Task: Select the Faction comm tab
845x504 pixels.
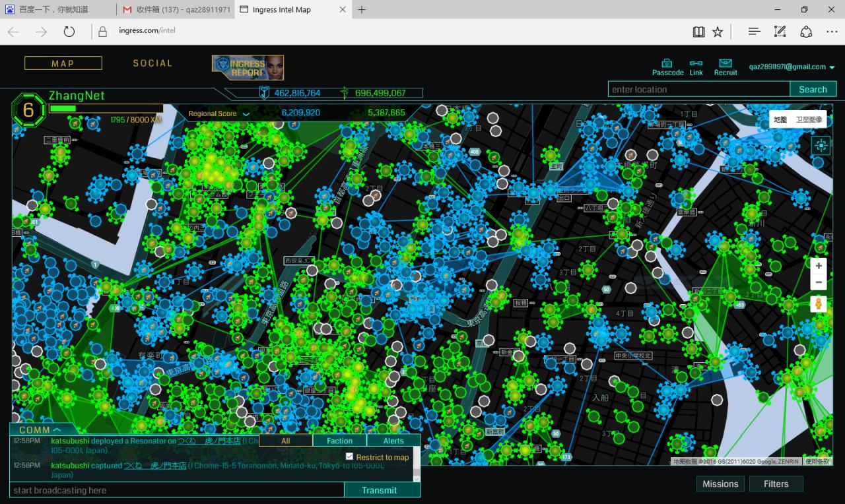Action: pyautogui.click(x=340, y=441)
